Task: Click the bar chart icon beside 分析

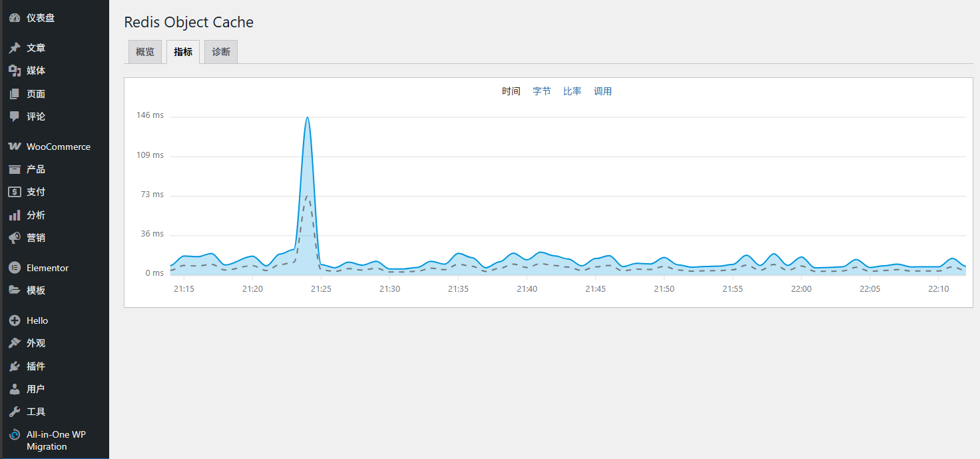Action: coord(15,215)
